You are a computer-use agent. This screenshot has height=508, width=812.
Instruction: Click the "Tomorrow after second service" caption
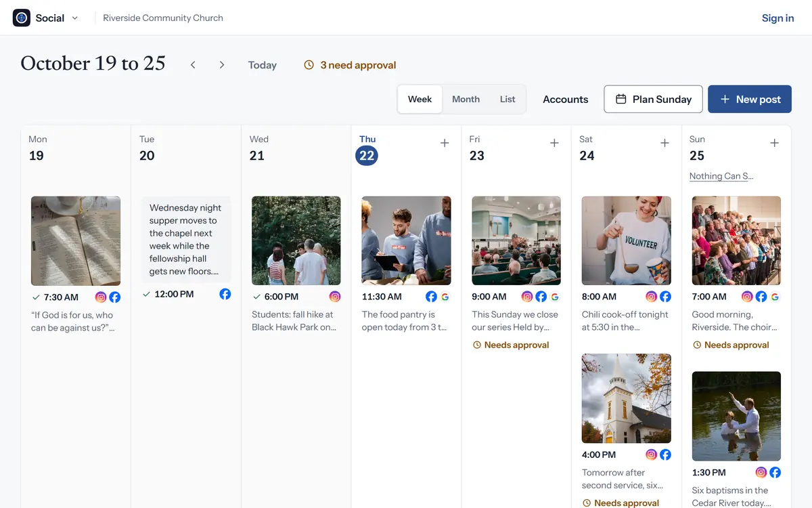(623, 479)
